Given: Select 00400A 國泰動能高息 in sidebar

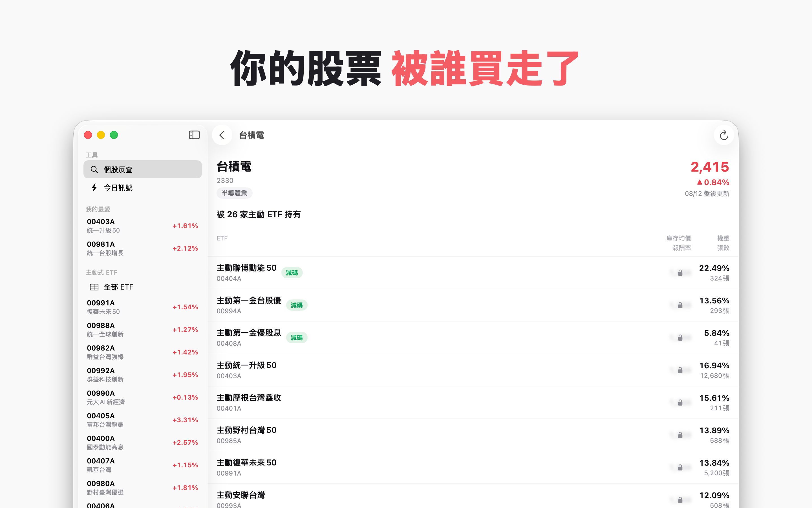Looking at the screenshot, I should (x=143, y=443).
